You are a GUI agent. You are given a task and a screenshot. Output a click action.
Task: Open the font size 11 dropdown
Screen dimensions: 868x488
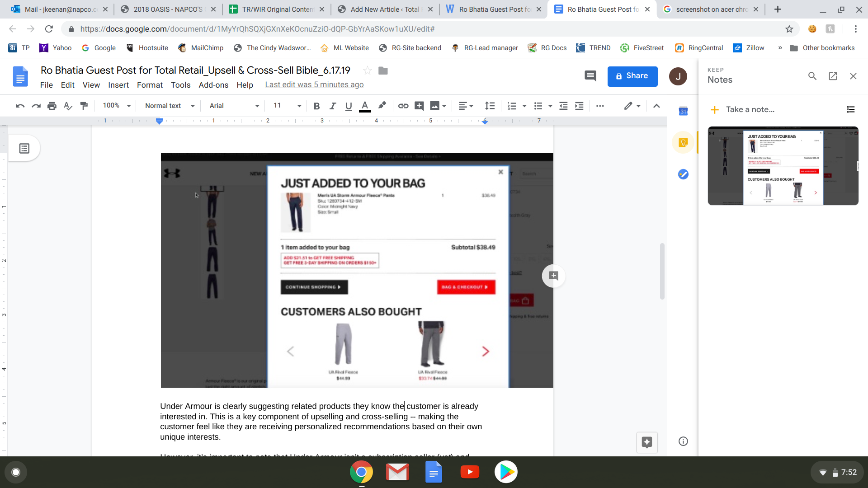pos(287,106)
